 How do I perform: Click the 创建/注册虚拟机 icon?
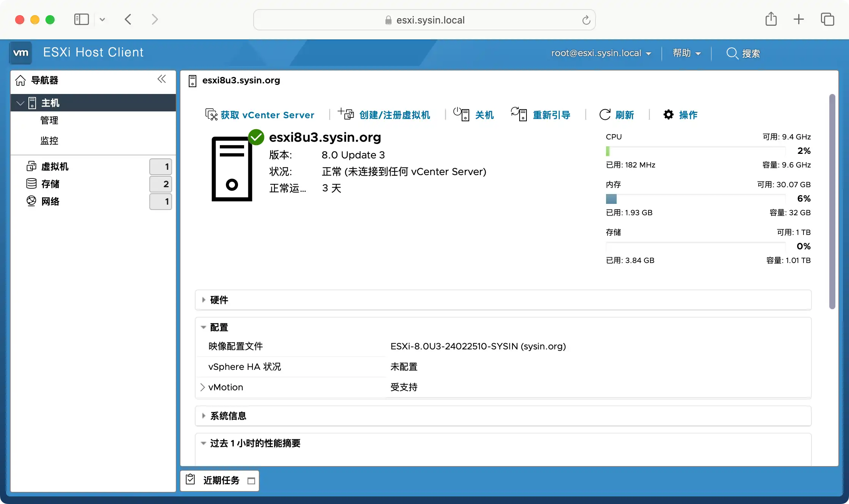(346, 114)
